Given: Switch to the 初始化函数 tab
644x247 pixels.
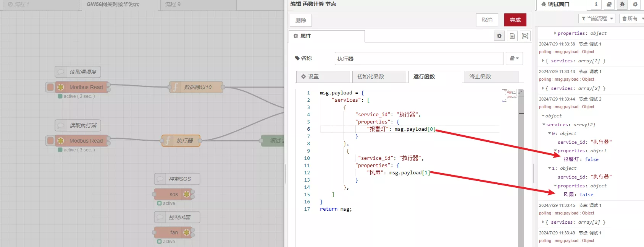Looking at the screenshot, I should point(379,76).
